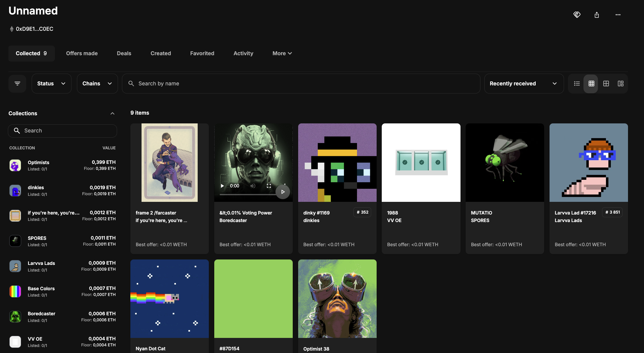Click the 9 items count label
The image size is (644, 353).
pyautogui.click(x=140, y=113)
